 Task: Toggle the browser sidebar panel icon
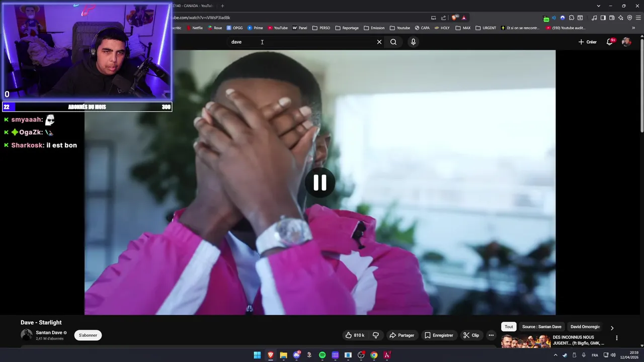pyautogui.click(x=603, y=18)
